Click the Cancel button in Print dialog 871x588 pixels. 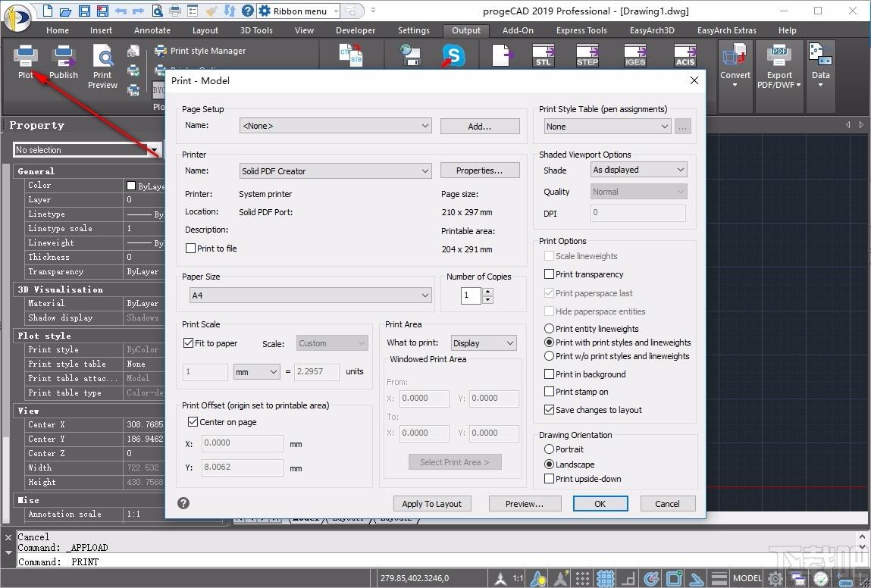pos(668,504)
